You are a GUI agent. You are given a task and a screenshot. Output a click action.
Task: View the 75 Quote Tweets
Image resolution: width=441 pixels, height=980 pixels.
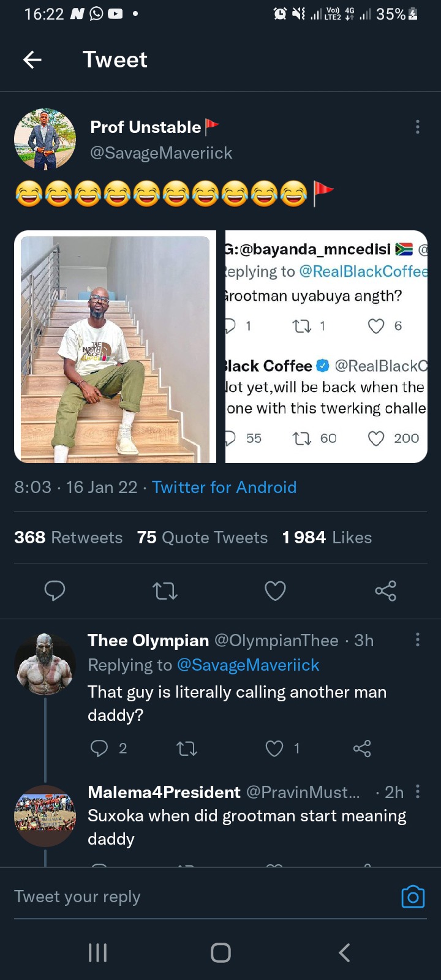[202, 537]
